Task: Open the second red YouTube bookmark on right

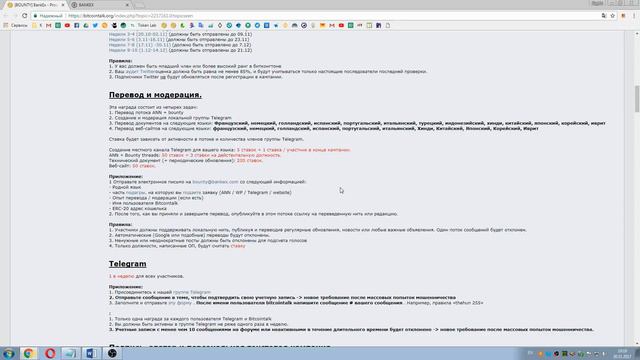Action: [341, 25]
